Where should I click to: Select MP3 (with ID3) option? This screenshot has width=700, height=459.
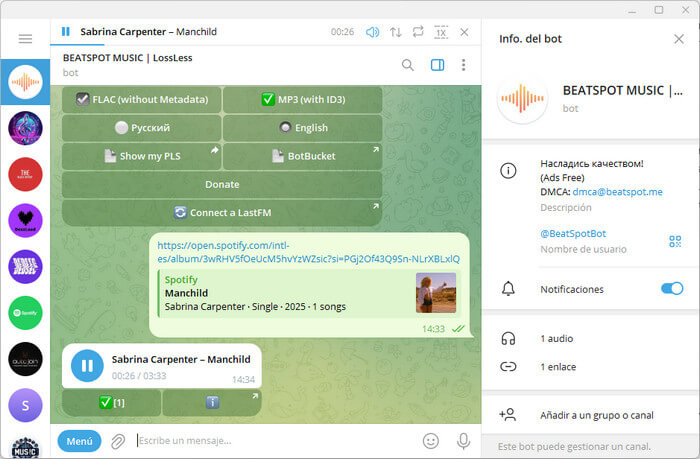click(x=303, y=100)
